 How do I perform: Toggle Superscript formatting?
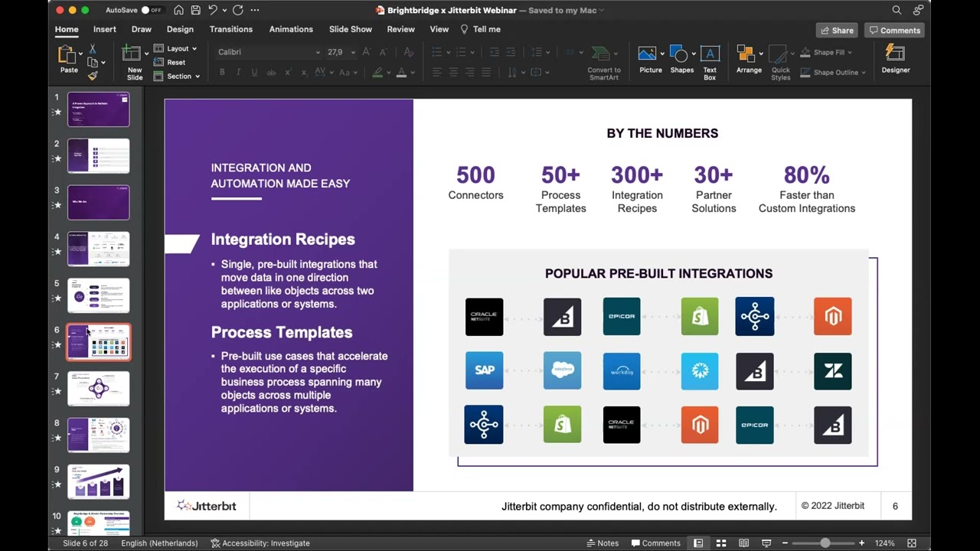point(288,72)
